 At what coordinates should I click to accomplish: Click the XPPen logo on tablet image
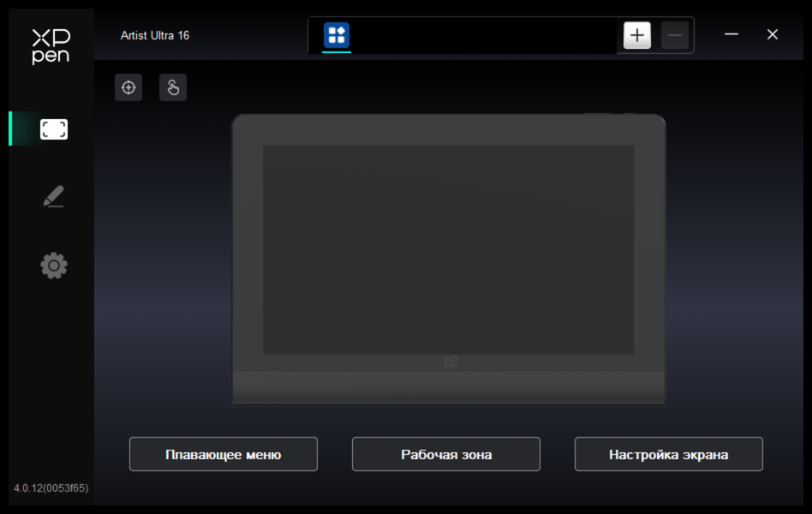click(451, 362)
